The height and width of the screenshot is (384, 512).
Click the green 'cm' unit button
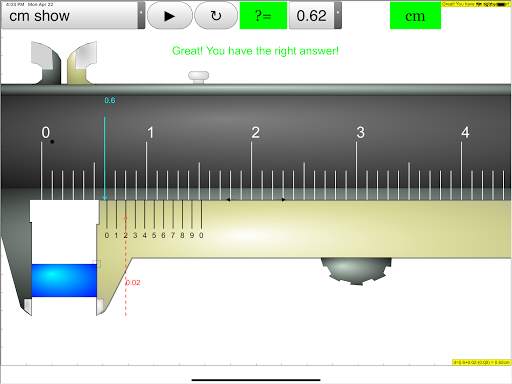[415, 16]
